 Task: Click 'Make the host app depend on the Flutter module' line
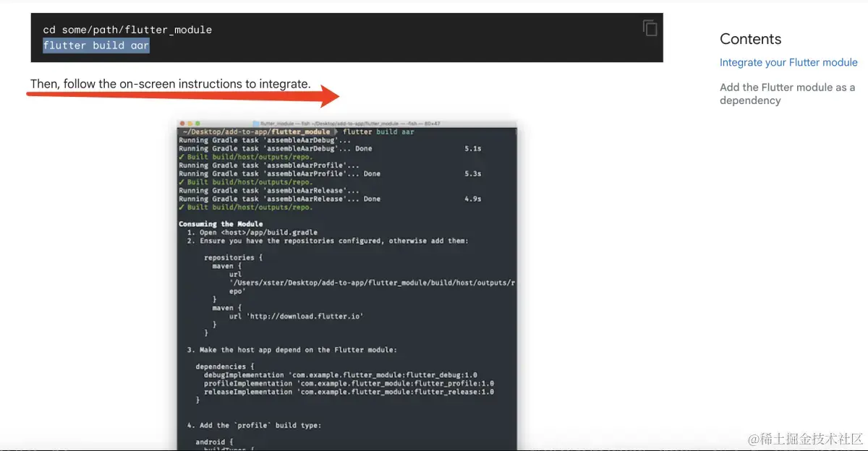pyautogui.click(x=292, y=350)
